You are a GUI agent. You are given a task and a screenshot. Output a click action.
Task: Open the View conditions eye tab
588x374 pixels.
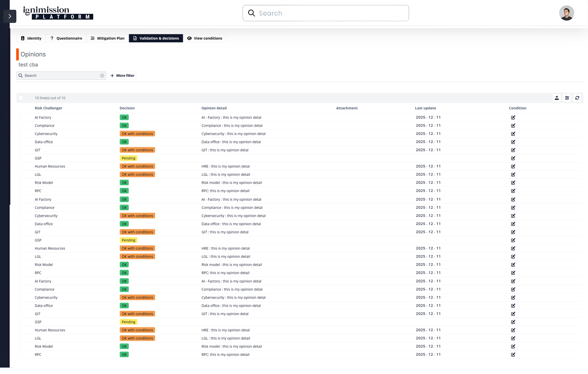(x=205, y=38)
